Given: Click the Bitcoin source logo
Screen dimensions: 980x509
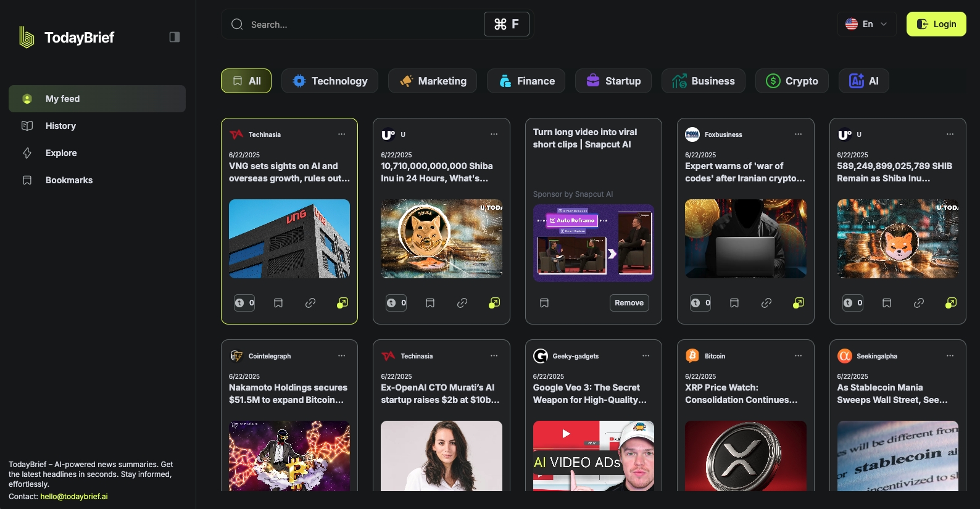Looking at the screenshot, I should click(692, 355).
